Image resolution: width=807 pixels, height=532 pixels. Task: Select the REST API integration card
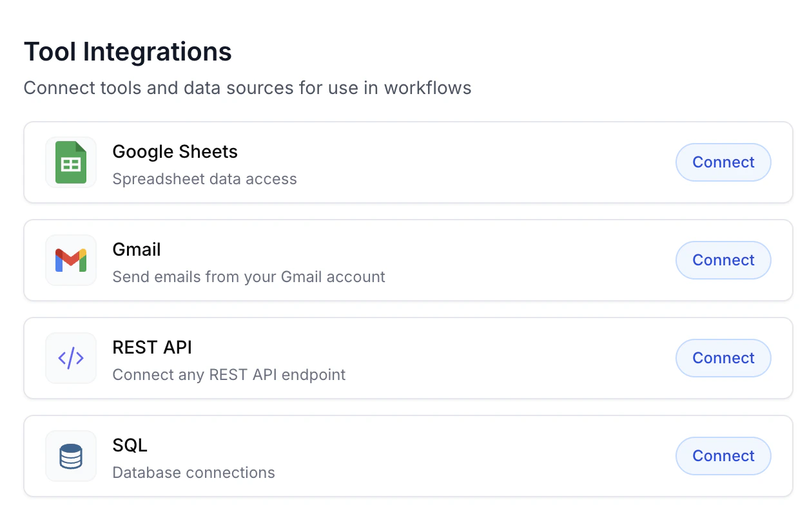click(x=408, y=358)
